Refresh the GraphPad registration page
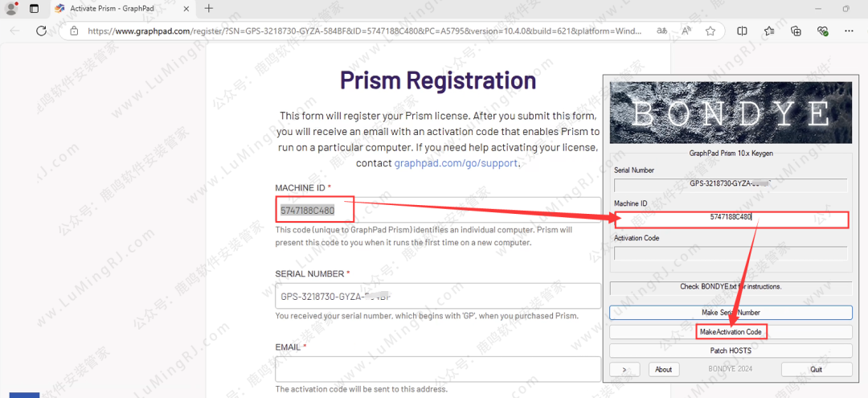868x398 pixels. [42, 31]
